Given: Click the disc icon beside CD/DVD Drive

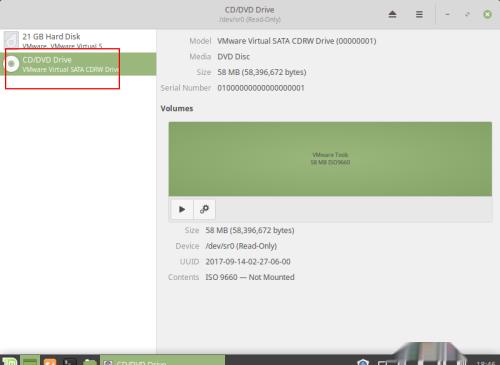Looking at the screenshot, I should [x=11, y=63].
